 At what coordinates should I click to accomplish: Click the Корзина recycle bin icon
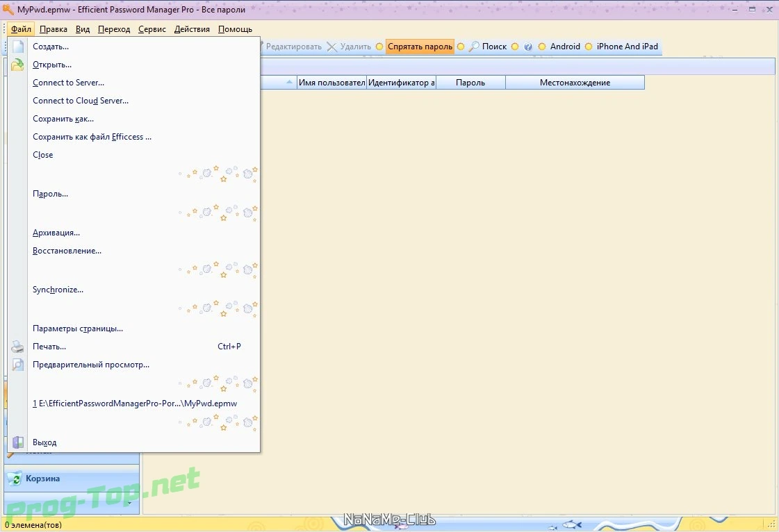click(x=15, y=479)
